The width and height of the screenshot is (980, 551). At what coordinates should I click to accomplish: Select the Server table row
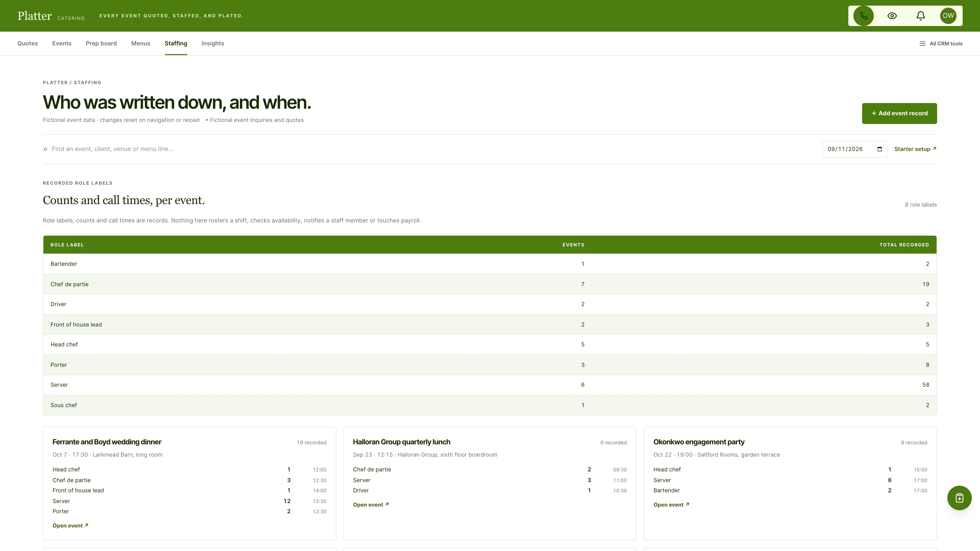490,385
